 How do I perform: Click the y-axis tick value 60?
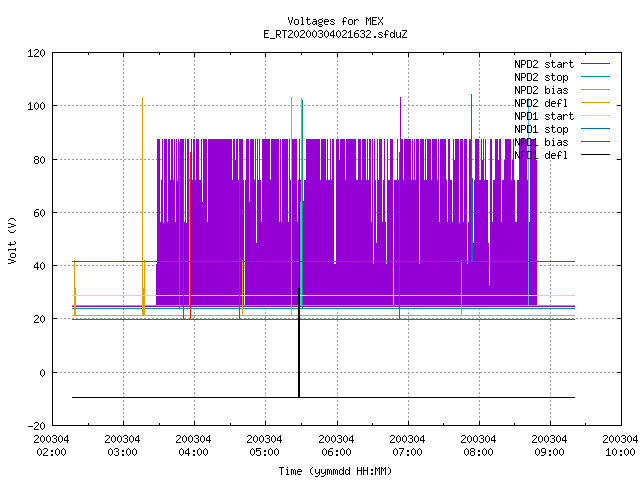39,213
